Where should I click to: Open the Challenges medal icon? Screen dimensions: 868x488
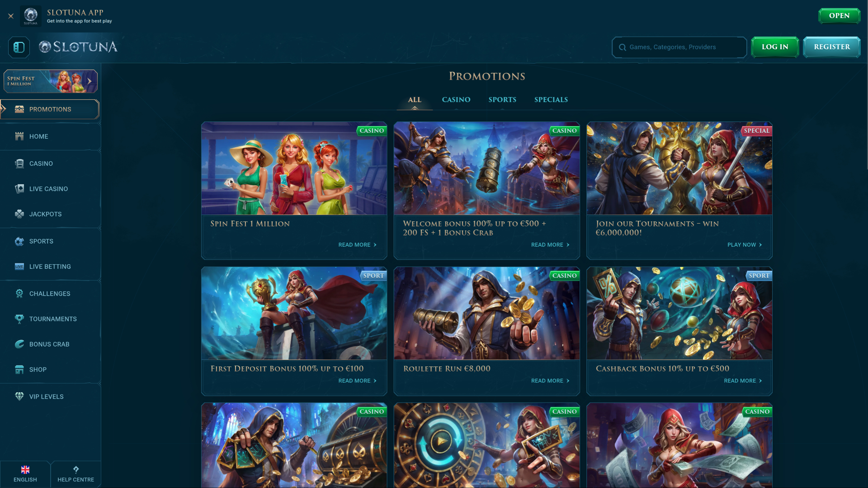pyautogui.click(x=19, y=294)
